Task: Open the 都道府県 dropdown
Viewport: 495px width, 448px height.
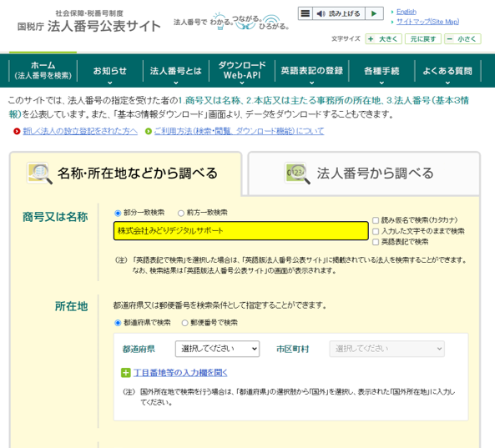Action: [x=218, y=349]
